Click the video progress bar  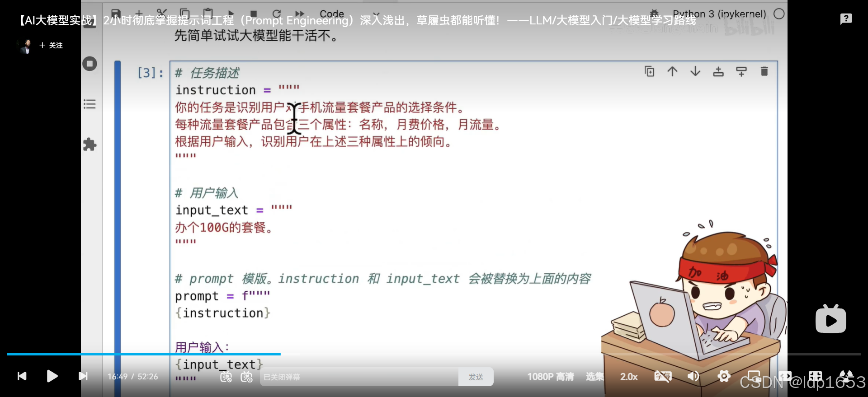pos(434,355)
